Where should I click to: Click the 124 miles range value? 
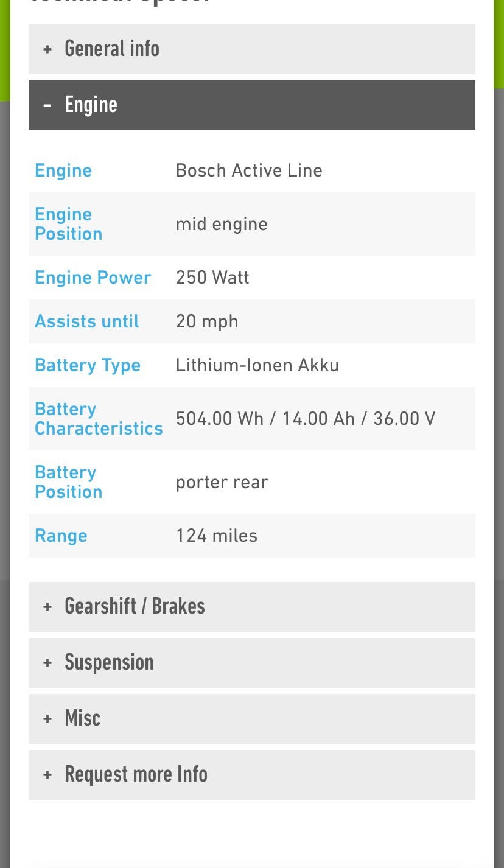[217, 536]
